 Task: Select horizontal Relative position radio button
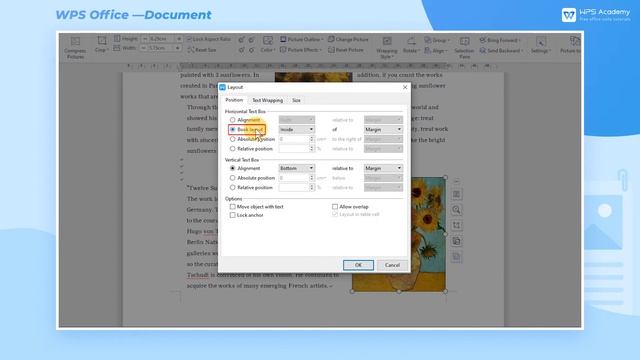pyautogui.click(x=233, y=149)
